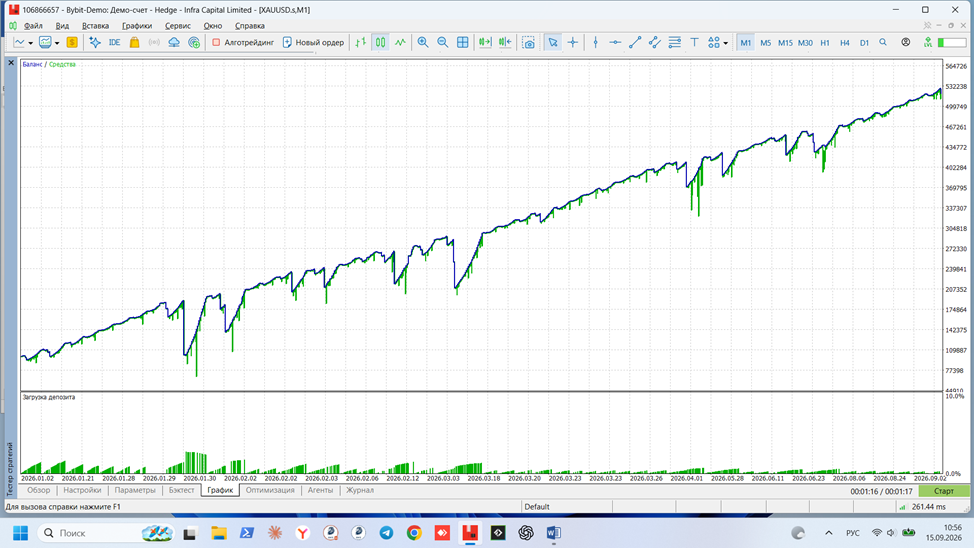Select the H4 timeframe
974x548 pixels.
845,43
